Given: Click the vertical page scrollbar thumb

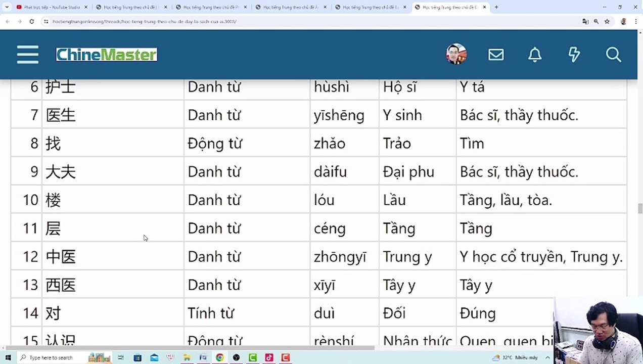Looking at the screenshot, I should (640, 209).
